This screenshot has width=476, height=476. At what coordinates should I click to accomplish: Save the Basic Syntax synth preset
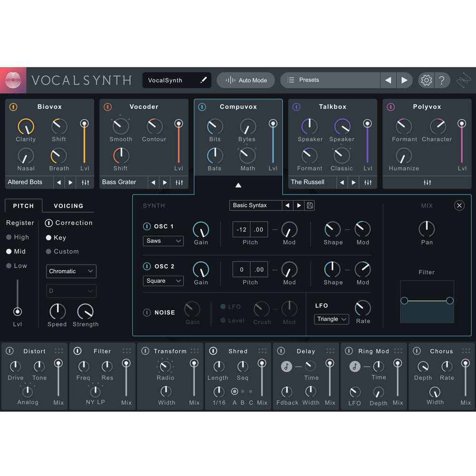click(x=310, y=206)
